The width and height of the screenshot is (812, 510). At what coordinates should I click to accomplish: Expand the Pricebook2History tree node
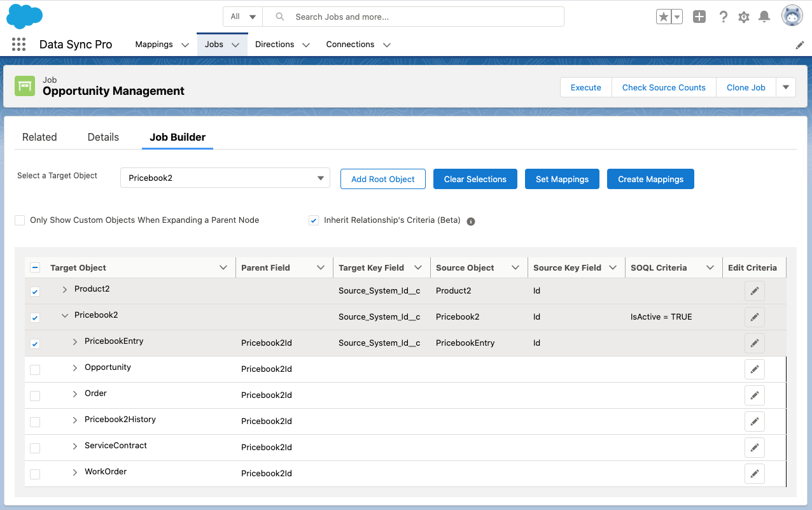pyautogui.click(x=75, y=420)
